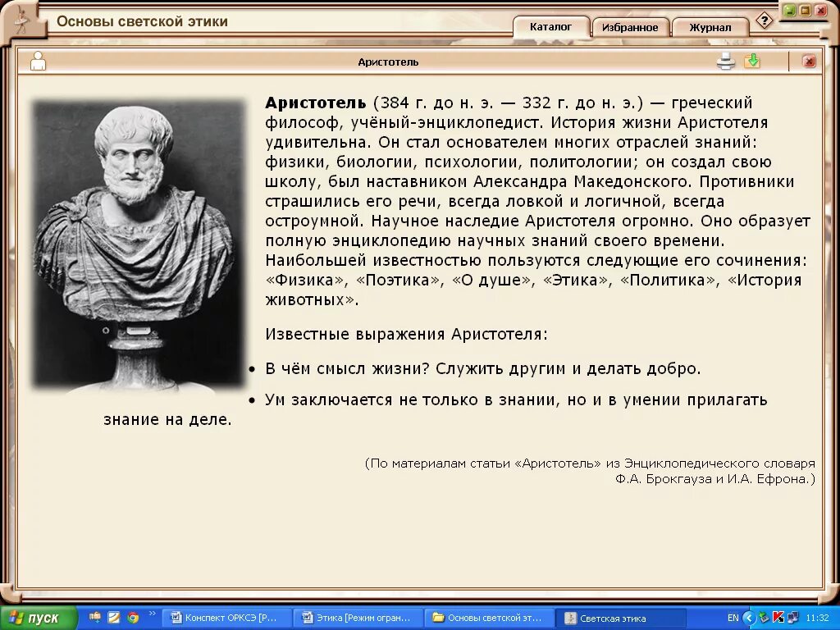This screenshot has width=840, height=630.
Task: Switch to Этика [Режим огран... taskbar window
Action: 358,618
